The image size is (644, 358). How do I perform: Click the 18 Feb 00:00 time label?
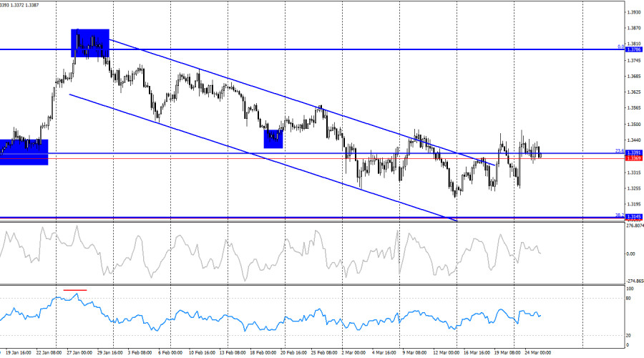click(263, 353)
